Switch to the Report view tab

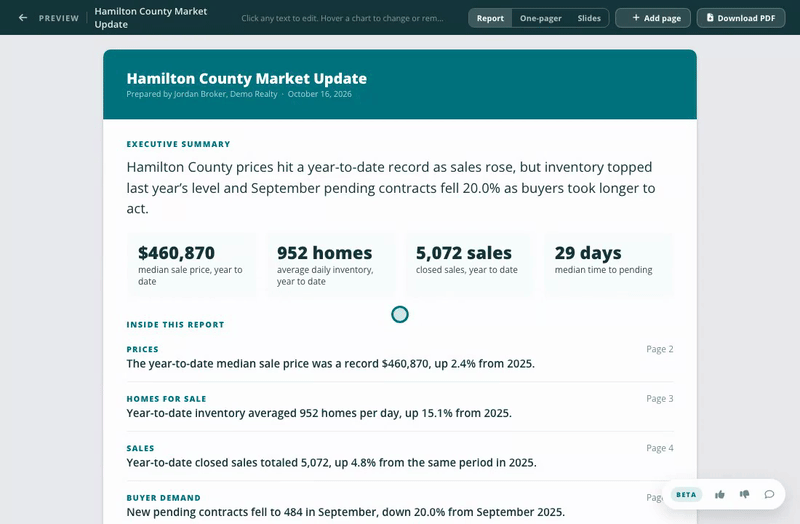pos(490,18)
